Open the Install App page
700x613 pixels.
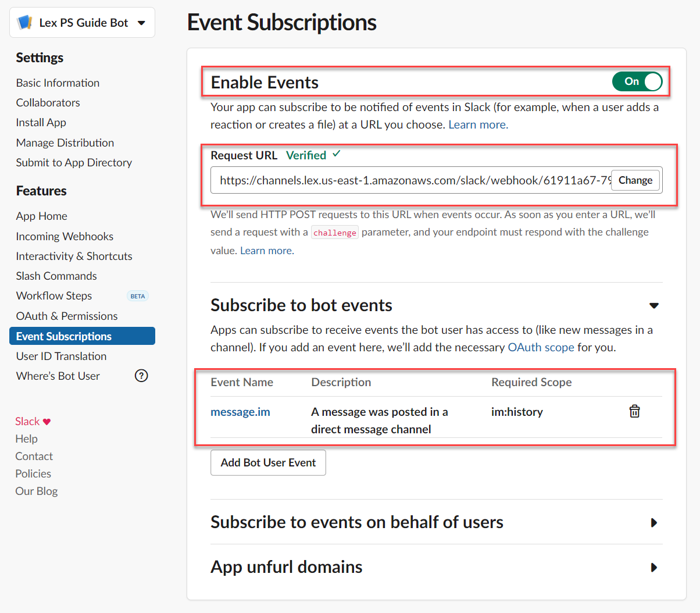point(41,122)
